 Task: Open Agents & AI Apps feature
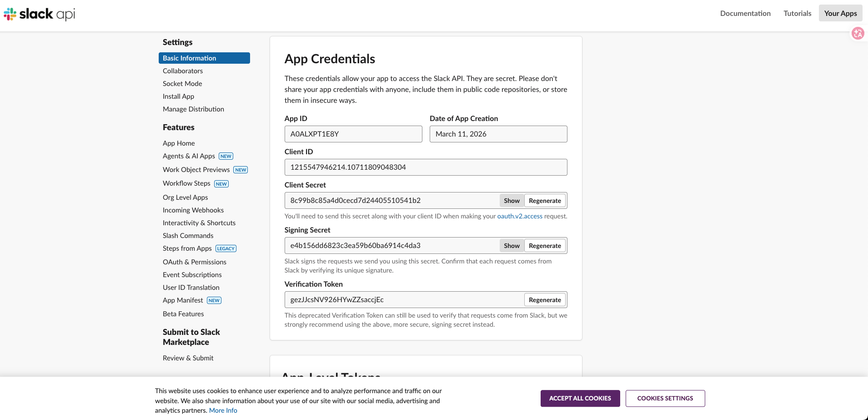189,156
